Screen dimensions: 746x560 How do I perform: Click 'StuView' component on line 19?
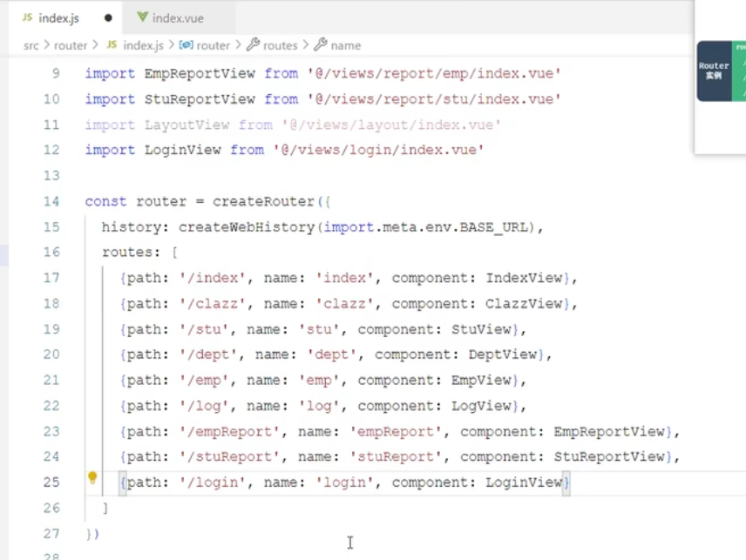click(x=481, y=329)
